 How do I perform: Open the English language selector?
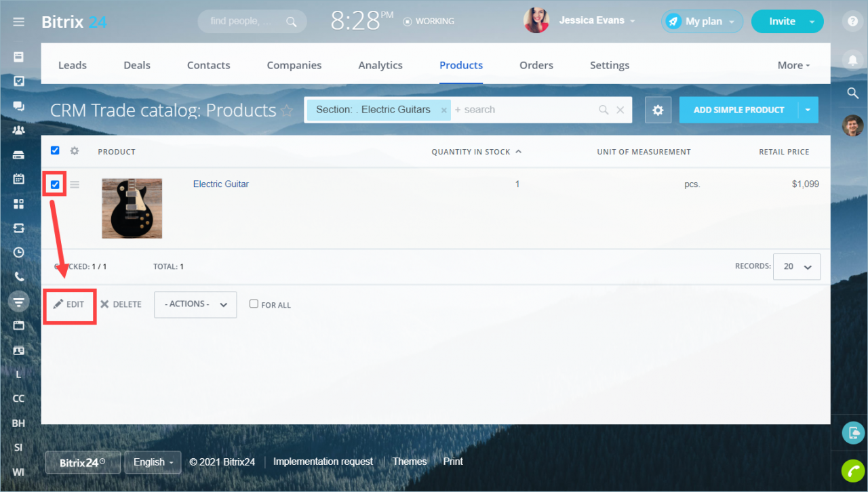pos(153,462)
